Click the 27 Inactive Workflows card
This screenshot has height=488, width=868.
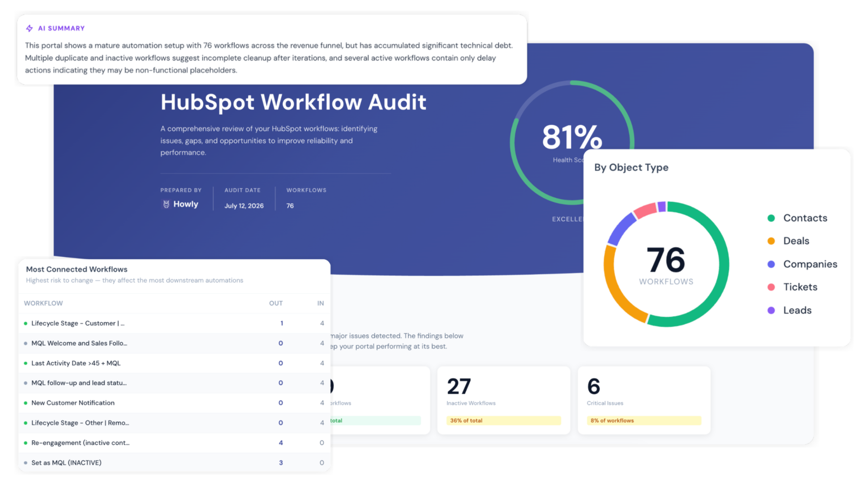tap(504, 400)
